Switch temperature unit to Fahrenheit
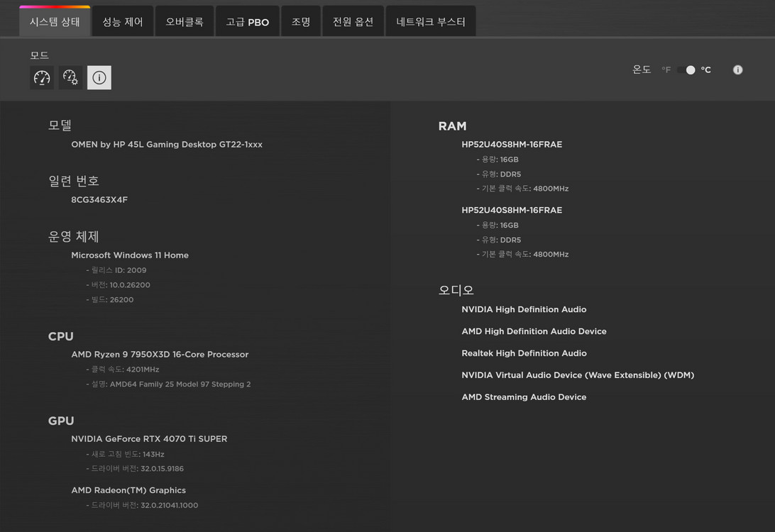Screen dimensions: 775x532 pos(666,70)
